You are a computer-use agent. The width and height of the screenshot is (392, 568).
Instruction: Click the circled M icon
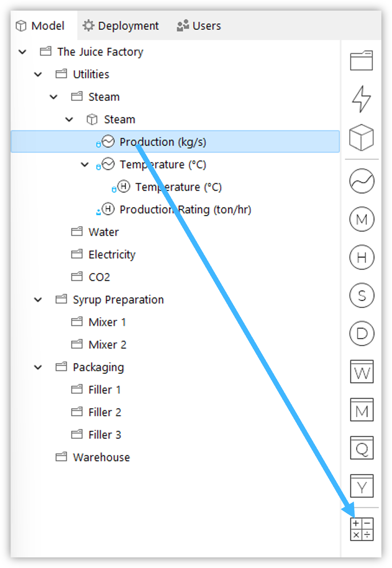362,219
